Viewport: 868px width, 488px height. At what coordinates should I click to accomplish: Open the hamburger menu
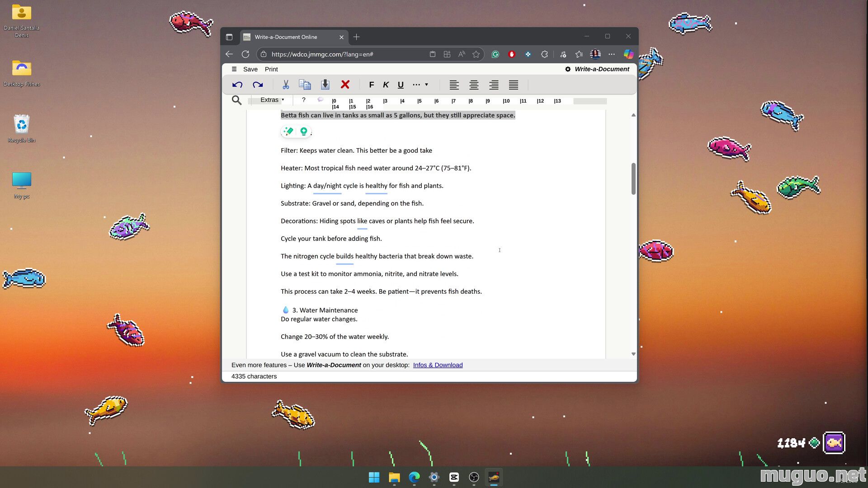[x=234, y=69]
